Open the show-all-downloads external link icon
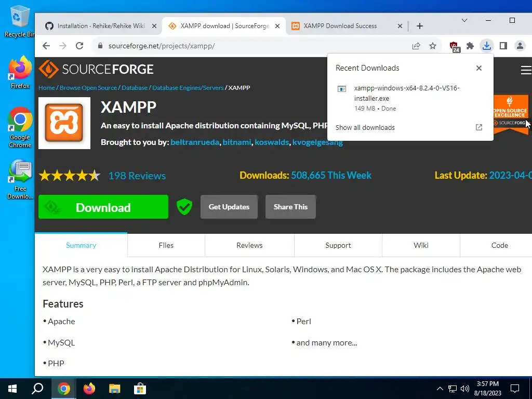Viewport: 532px width, 399px height. coord(478,127)
